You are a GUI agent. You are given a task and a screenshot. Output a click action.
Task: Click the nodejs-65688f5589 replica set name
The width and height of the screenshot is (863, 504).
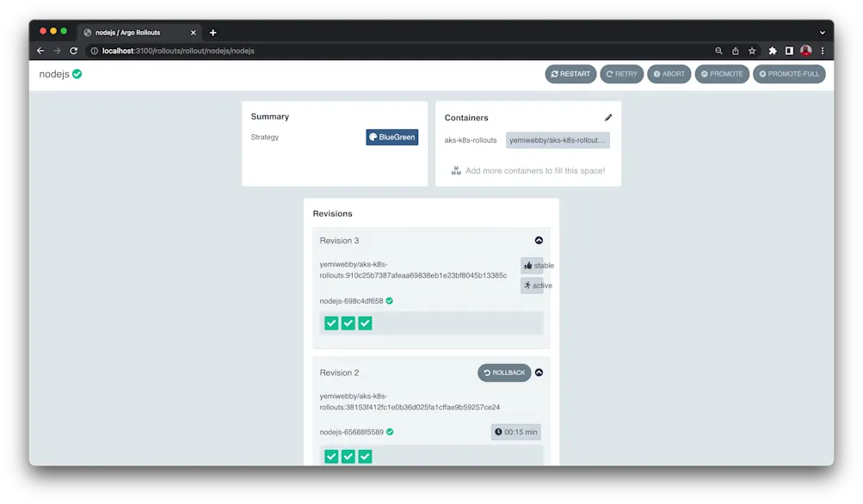tap(351, 432)
